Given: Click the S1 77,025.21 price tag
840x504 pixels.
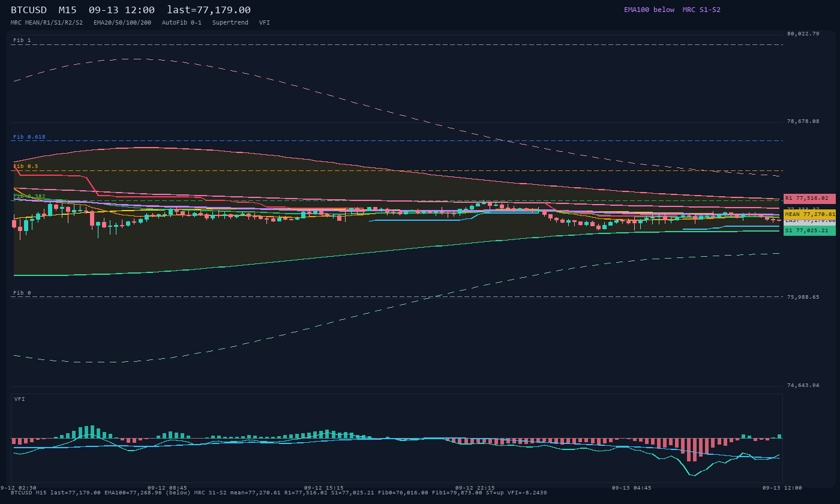Looking at the screenshot, I should point(809,230).
